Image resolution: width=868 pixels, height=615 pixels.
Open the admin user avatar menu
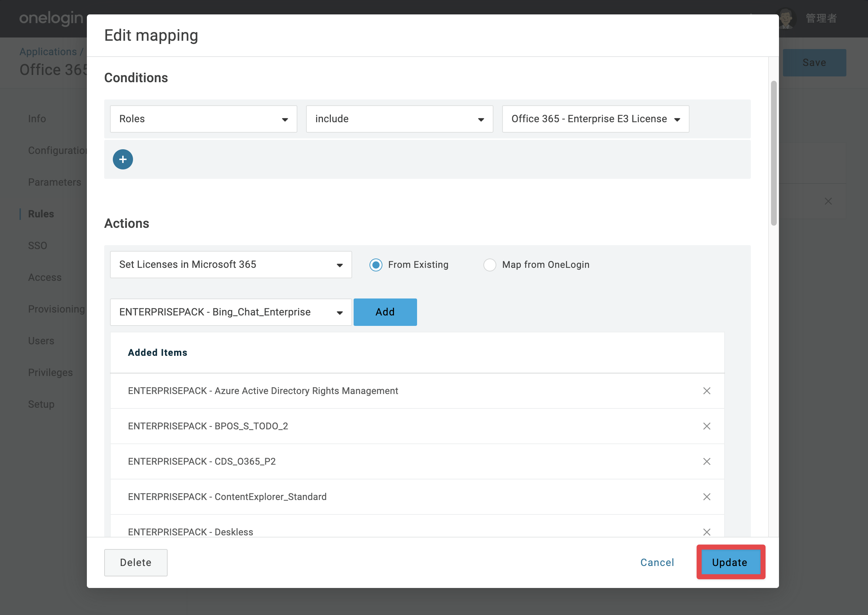click(787, 18)
